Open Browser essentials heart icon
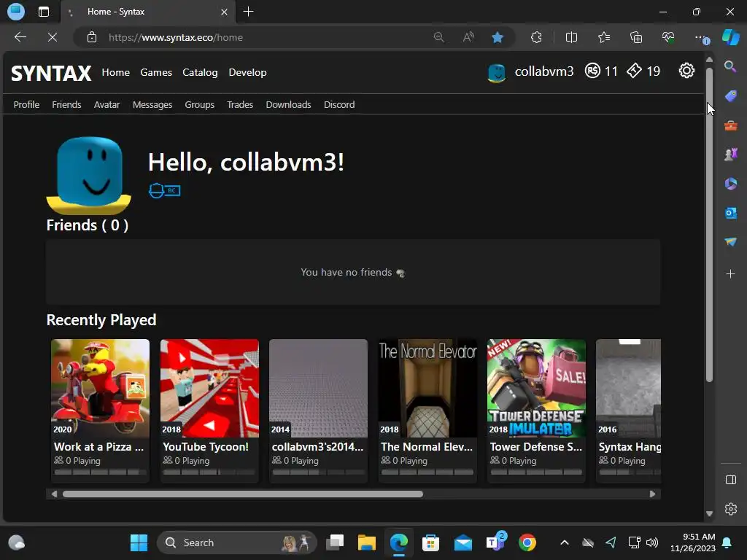 click(668, 37)
